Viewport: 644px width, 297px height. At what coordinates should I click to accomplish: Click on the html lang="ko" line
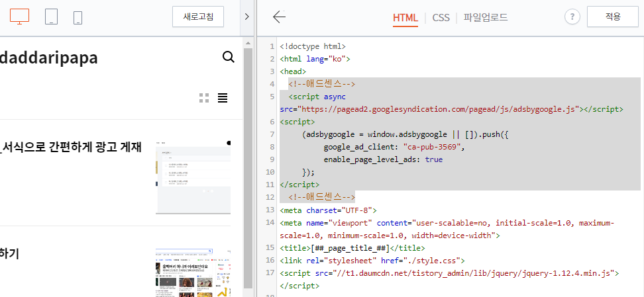pyautogui.click(x=315, y=59)
